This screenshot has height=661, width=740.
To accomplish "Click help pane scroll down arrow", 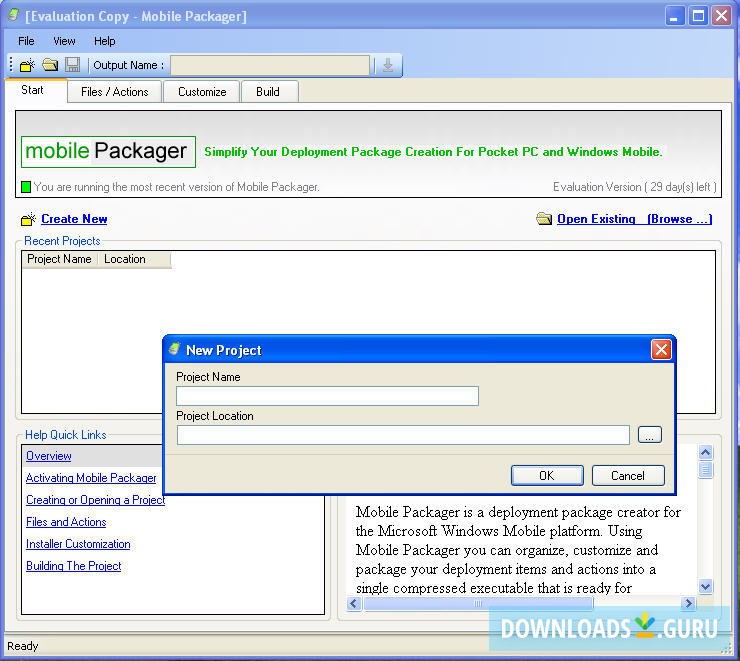I will point(706,587).
